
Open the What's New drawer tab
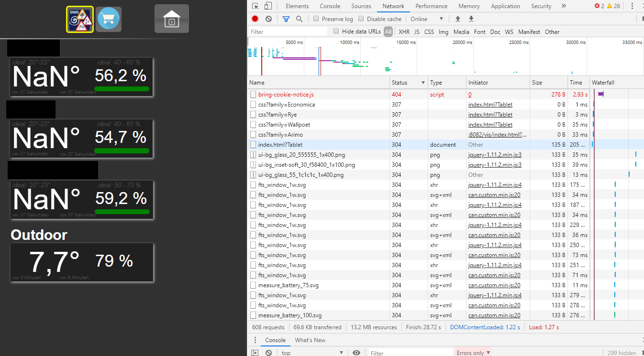click(x=310, y=340)
